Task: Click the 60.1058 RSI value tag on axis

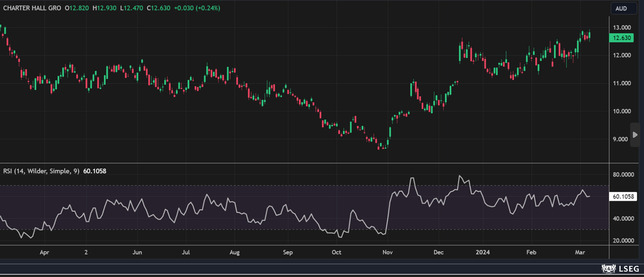Action: tap(624, 197)
